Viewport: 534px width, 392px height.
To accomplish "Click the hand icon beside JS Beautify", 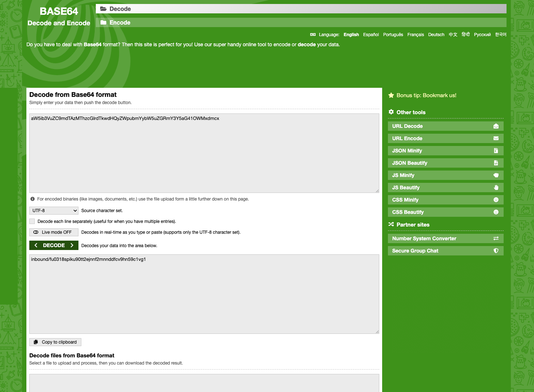I will (x=496, y=188).
